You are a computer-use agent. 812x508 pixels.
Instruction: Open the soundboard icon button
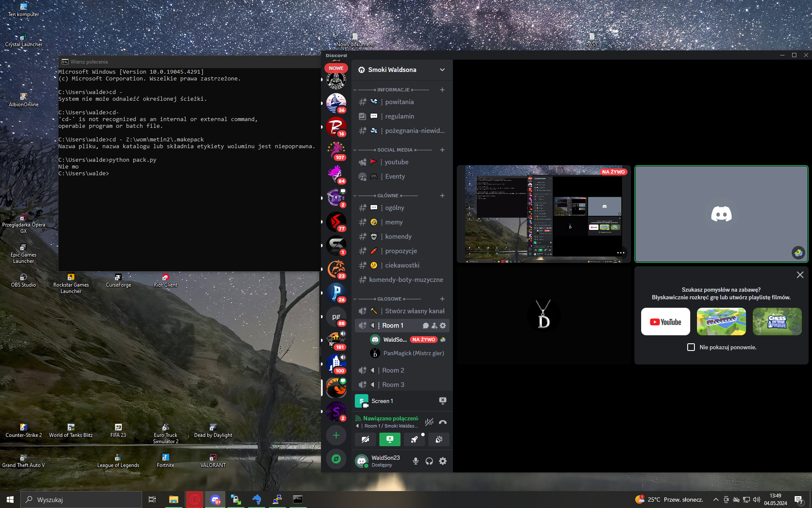pos(439,439)
